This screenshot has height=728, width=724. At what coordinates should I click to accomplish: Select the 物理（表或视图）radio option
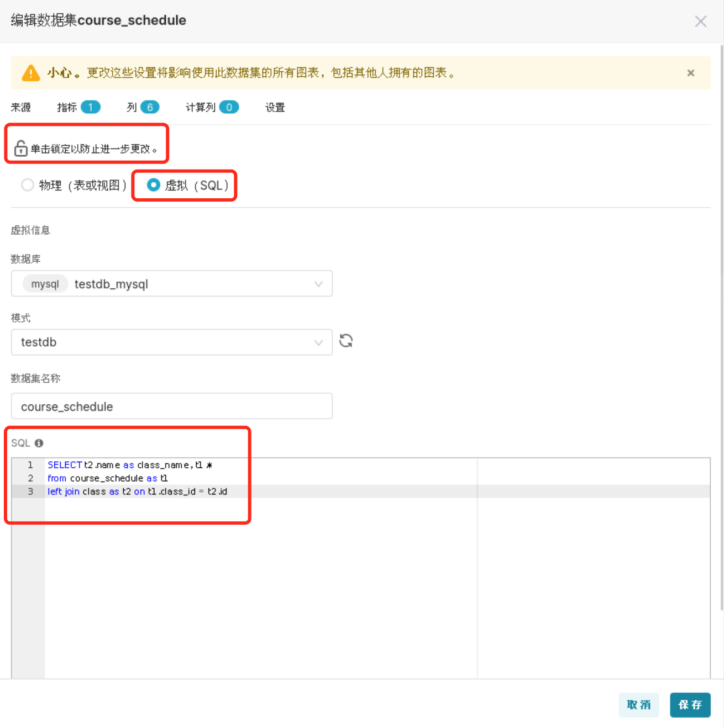tap(74, 185)
